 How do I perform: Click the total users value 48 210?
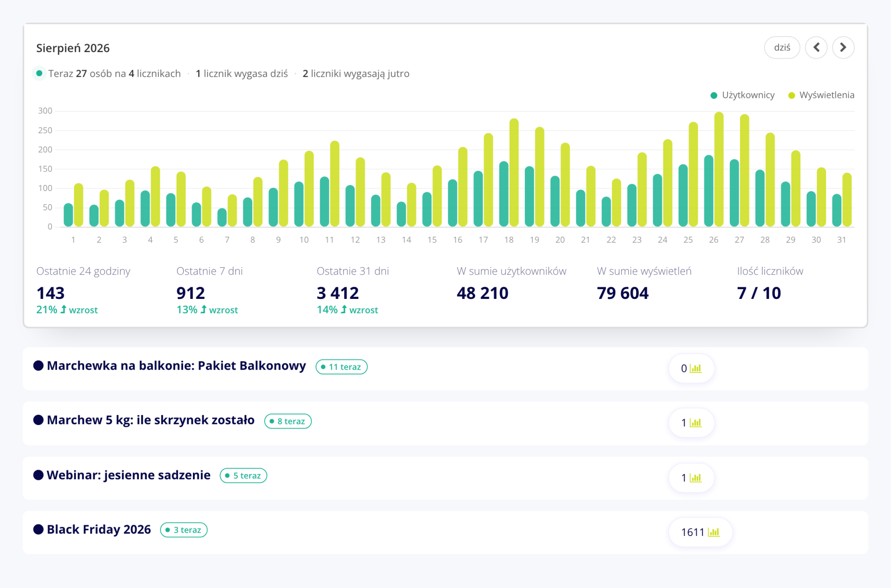(x=482, y=293)
